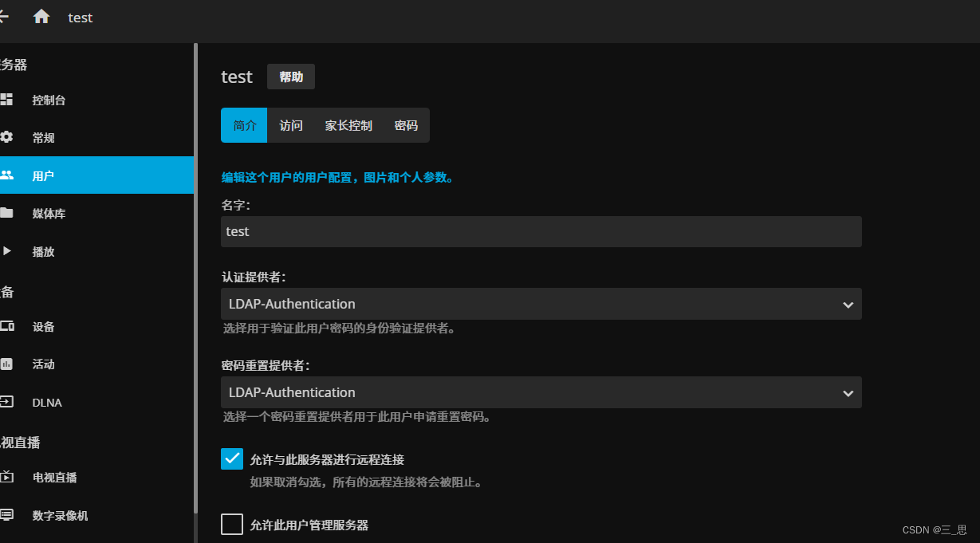Image resolution: width=980 pixels, height=543 pixels.
Task: Open the 密码重置提供者 dropdown
Action: click(x=541, y=392)
